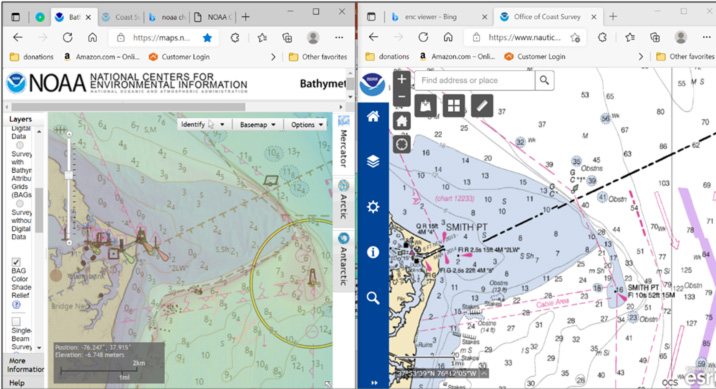Open the Options dropdown

307,125
